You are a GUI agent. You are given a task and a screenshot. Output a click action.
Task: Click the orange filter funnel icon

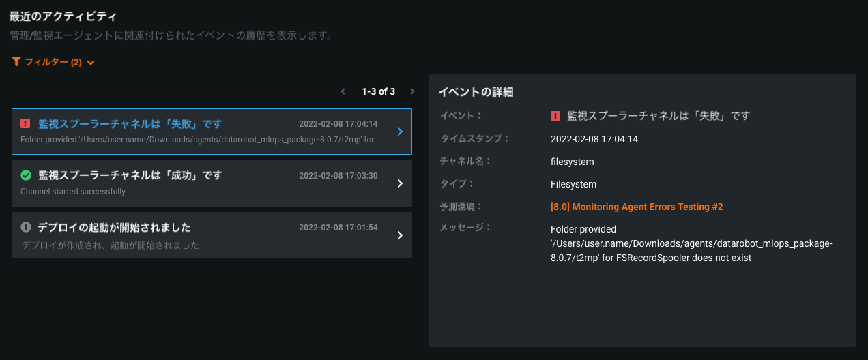16,61
